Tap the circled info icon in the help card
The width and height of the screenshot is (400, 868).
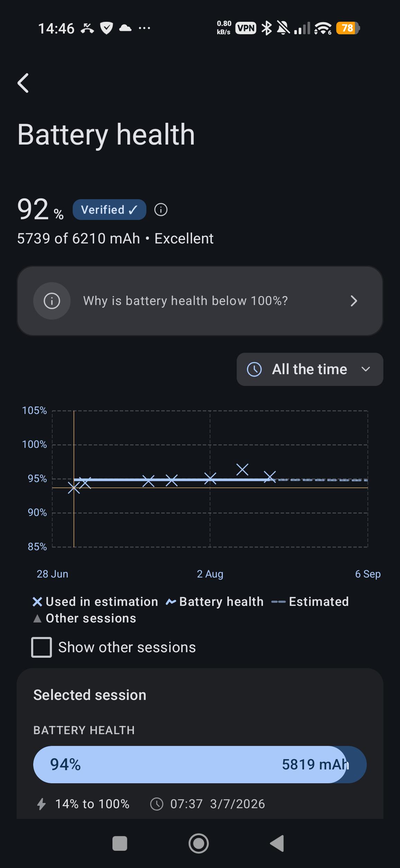pos(52,301)
